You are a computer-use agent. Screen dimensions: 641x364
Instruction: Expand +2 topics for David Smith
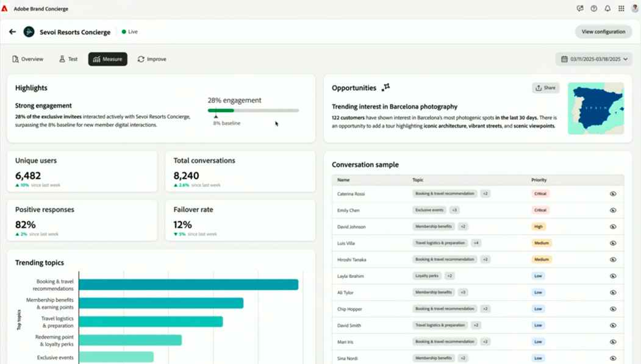pos(476,325)
